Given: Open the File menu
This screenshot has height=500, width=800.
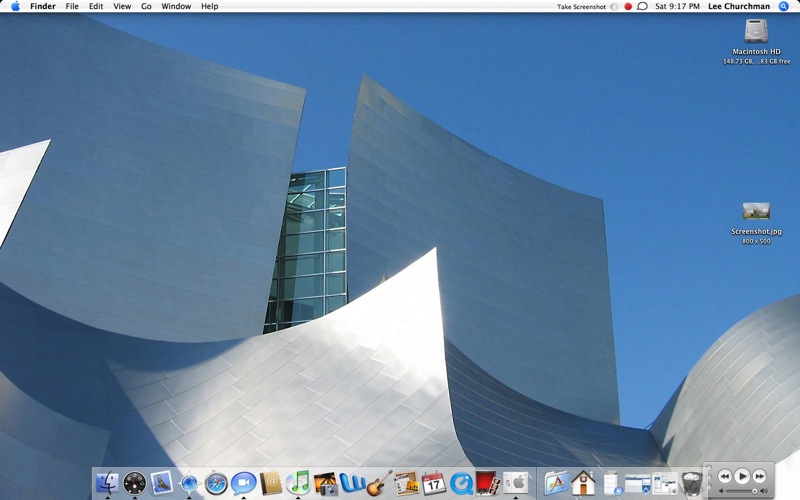Looking at the screenshot, I should (x=72, y=6).
